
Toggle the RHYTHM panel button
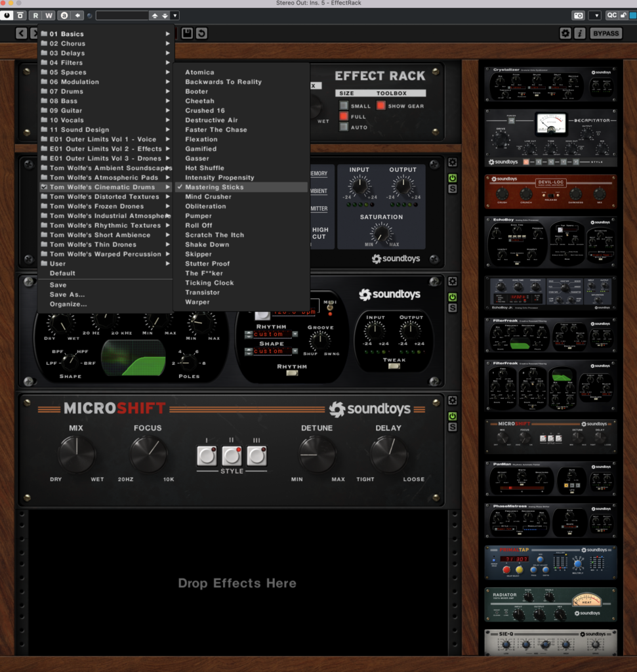click(x=292, y=373)
